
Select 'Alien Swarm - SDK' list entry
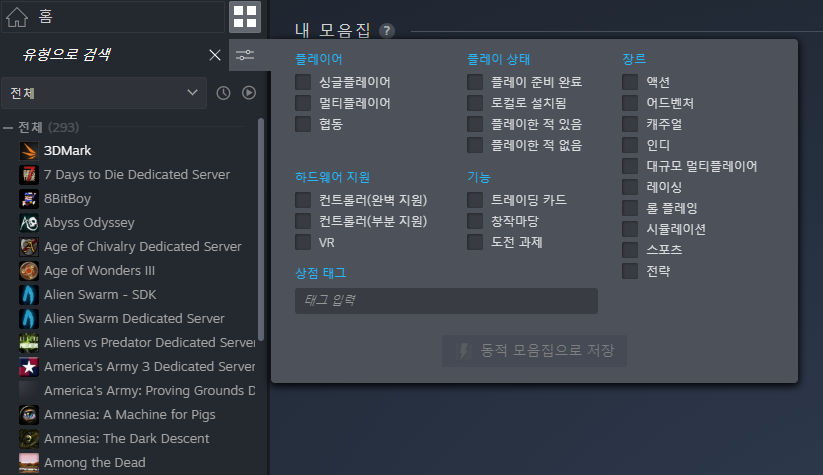pos(100,295)
